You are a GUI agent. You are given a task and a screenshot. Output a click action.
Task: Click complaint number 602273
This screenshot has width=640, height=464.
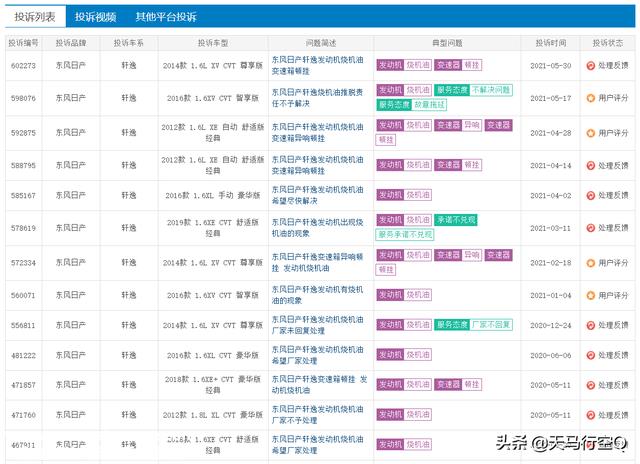tap(23, 66)
